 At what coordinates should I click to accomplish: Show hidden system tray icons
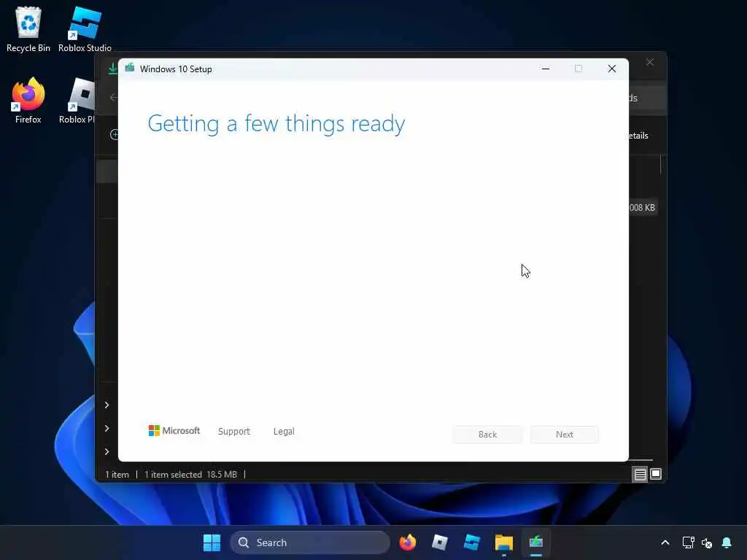coord(665,542)
